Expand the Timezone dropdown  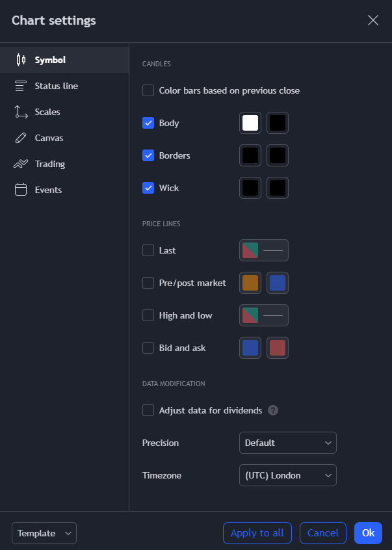[x=287, y=475]
